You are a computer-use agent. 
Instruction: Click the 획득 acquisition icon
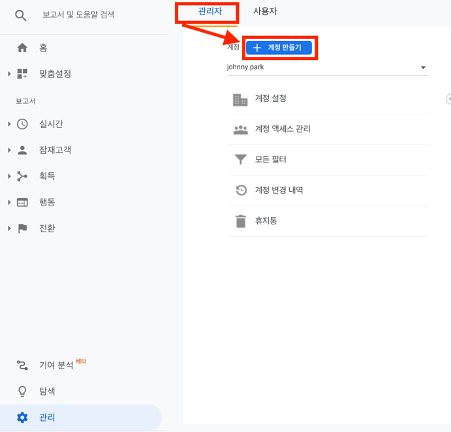click(22, 176)
